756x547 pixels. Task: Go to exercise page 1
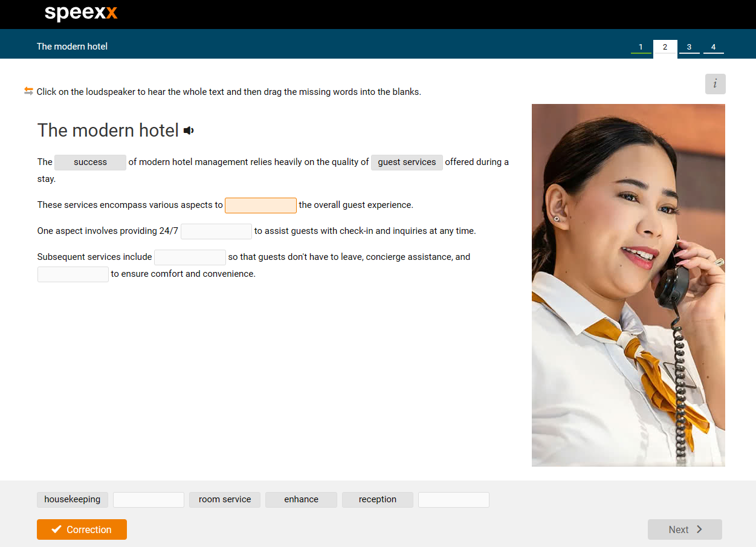(641, 47)
